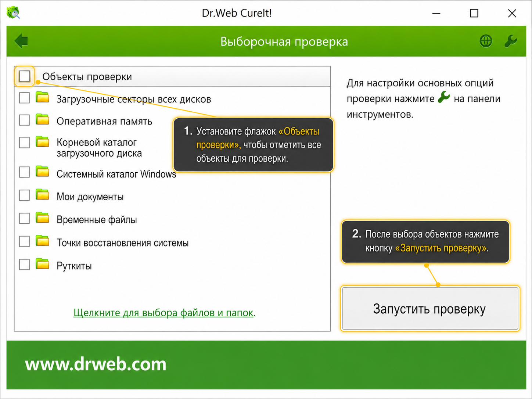Tick Точки восстановления системы checkbox
Image resolution: width=532 pixels, height=399 pixels.
pyautogui.click(x=25, y=241)
